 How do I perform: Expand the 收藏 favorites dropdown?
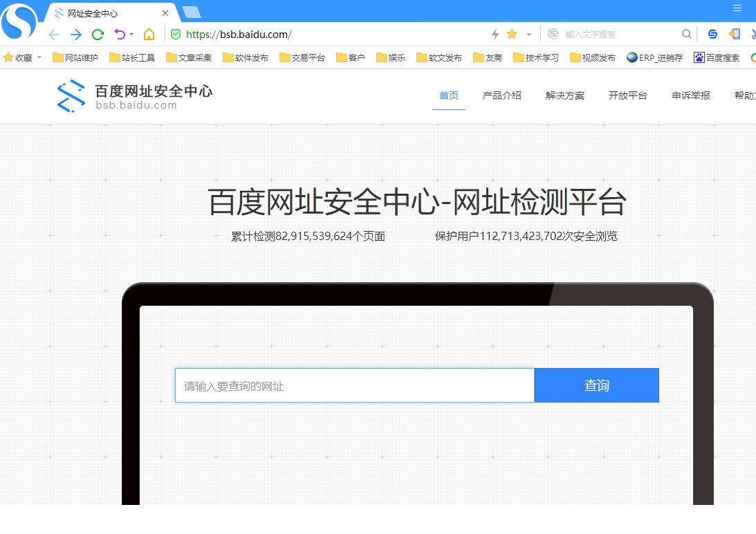pos(39,58)
